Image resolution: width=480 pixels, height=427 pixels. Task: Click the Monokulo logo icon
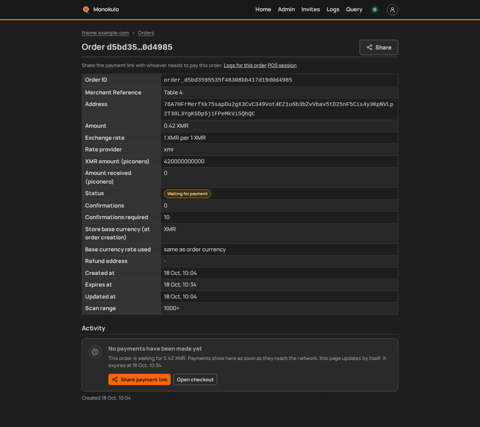tap(86, 9)
